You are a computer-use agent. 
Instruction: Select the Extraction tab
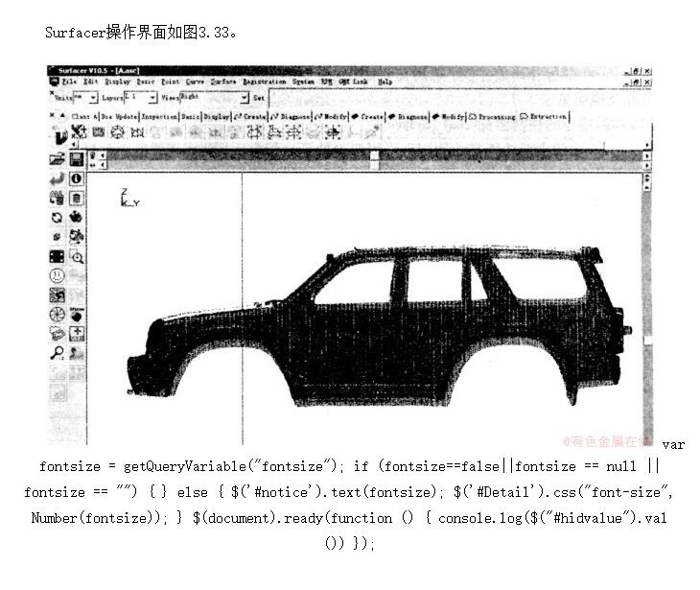544,117
